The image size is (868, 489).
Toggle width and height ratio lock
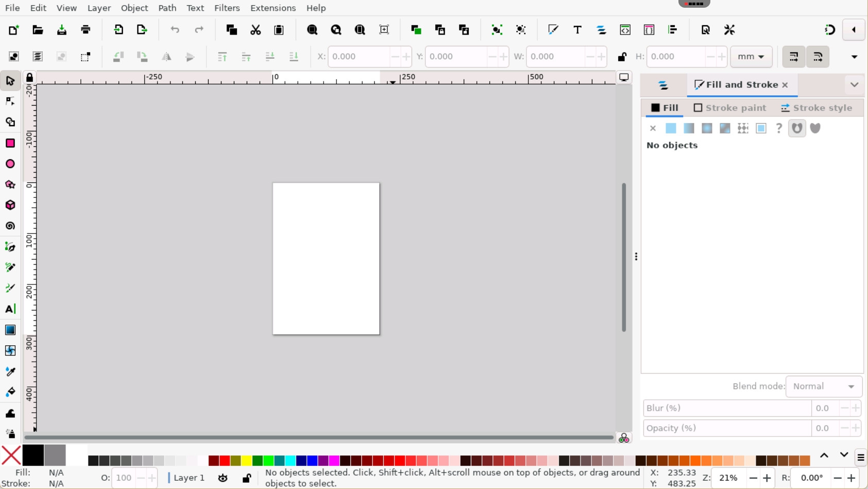(x=622, y=57)
